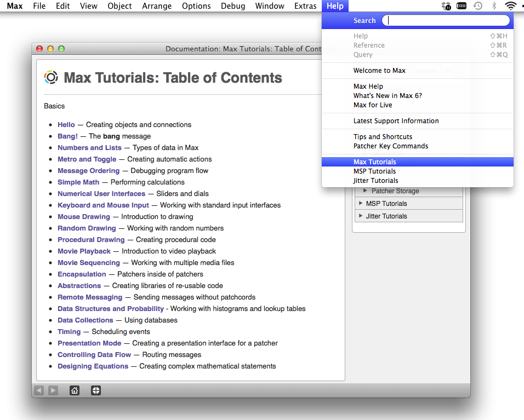The width and height of the screenshot is (524, 420).
Task: Open Random Drawing tutorial
Action: (87, 228)
